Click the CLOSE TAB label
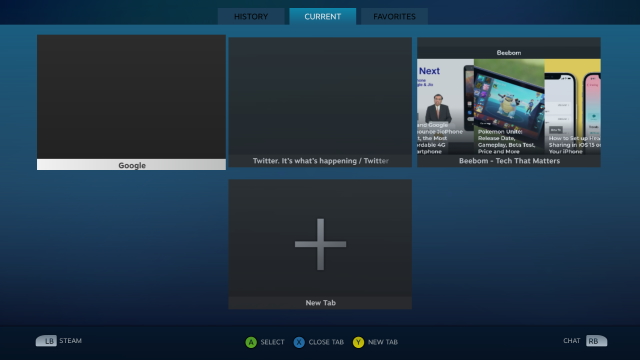 [326, 342]
